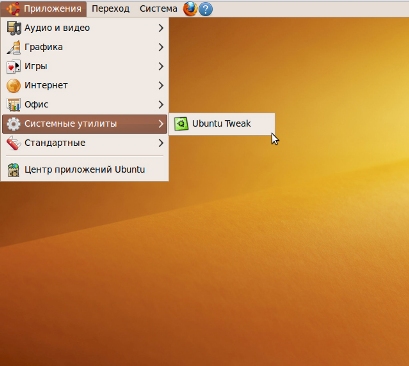Select the Аудио и видео label
This screenshot has height=366, width=409.
click(x=57, y=28)
